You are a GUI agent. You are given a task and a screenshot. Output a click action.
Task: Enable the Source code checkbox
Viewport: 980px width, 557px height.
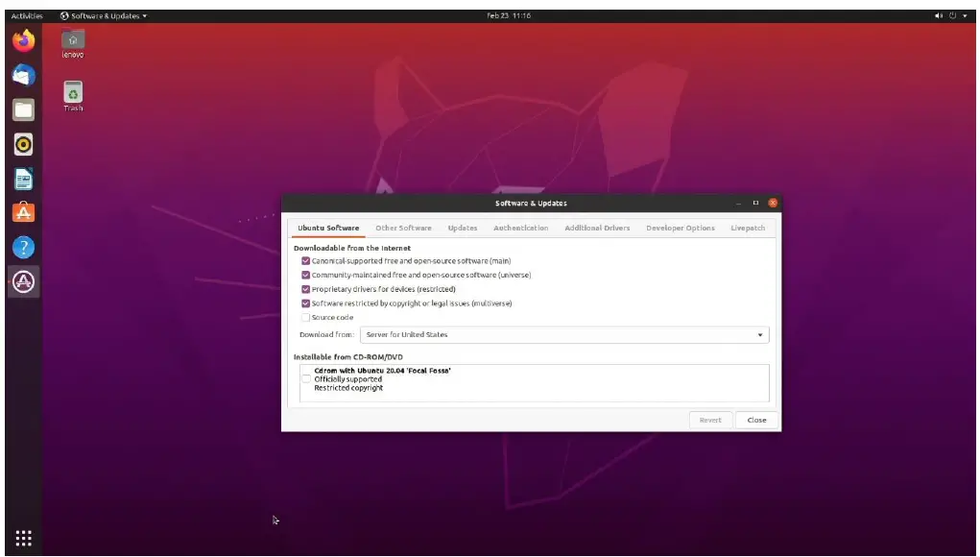[x=307, y=317]
